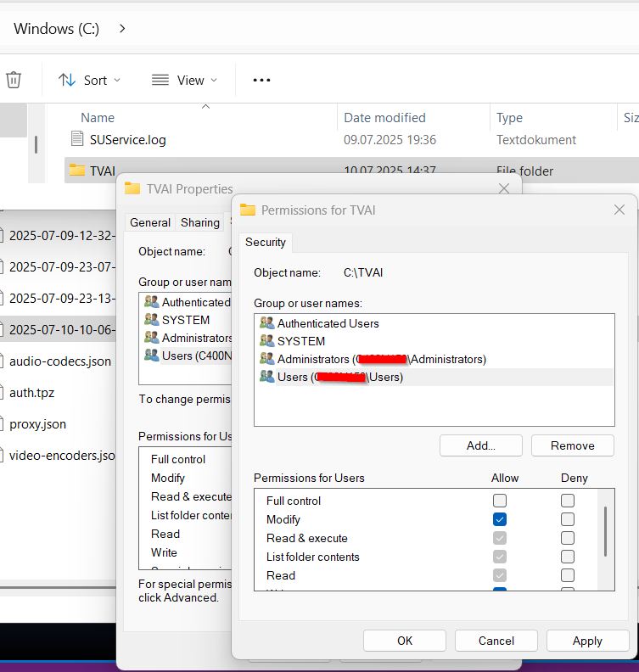
Task: Click OK in Permissions dialog
Action: point(405,641)
